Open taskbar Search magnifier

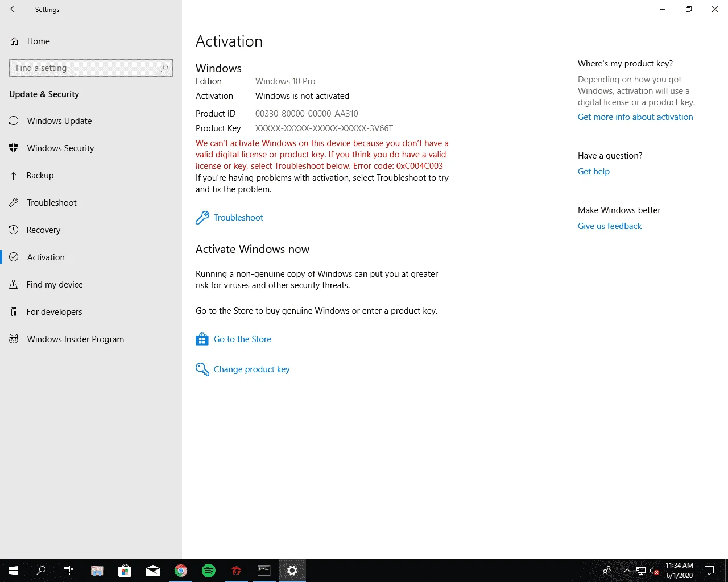coord(41,571)
